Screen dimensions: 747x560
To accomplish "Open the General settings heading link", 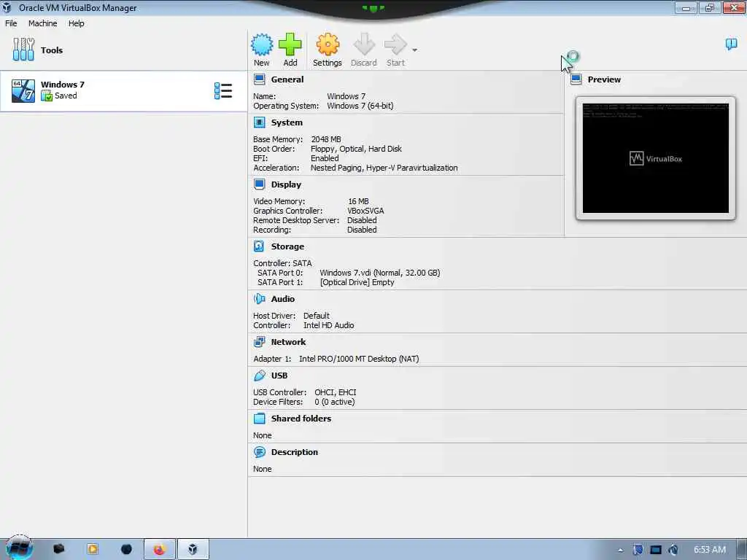I will (287, 79).
